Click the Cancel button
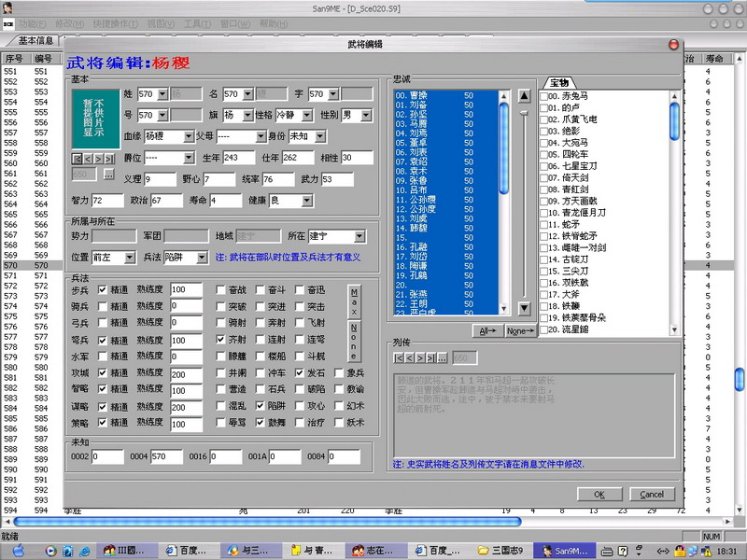 pyautogui.click(x=651, y=494)
